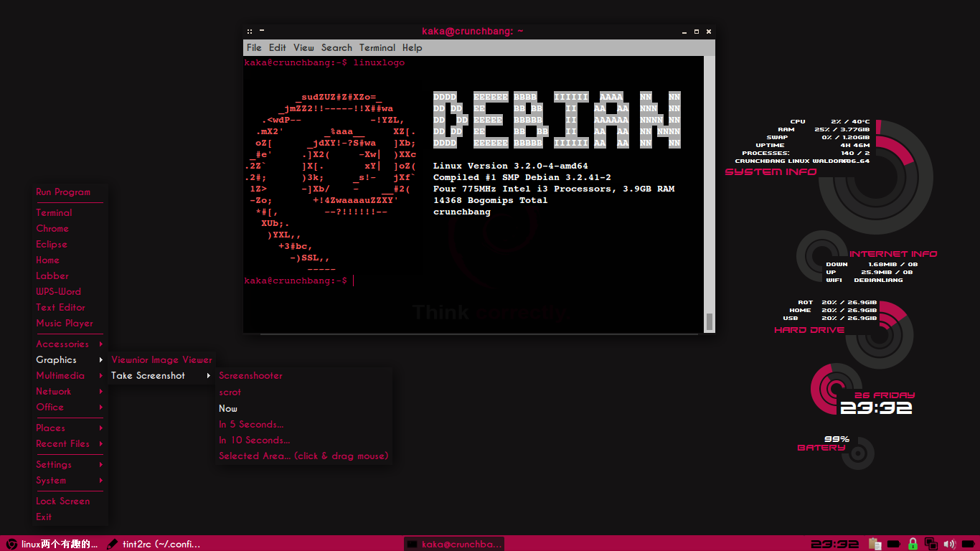Select Screenshooter in the screenshot submenu
Screen dimensions: 980x551
tap(303, 375)
